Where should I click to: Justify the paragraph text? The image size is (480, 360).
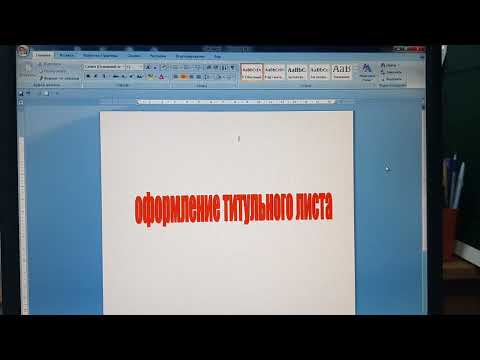(199, 77)
